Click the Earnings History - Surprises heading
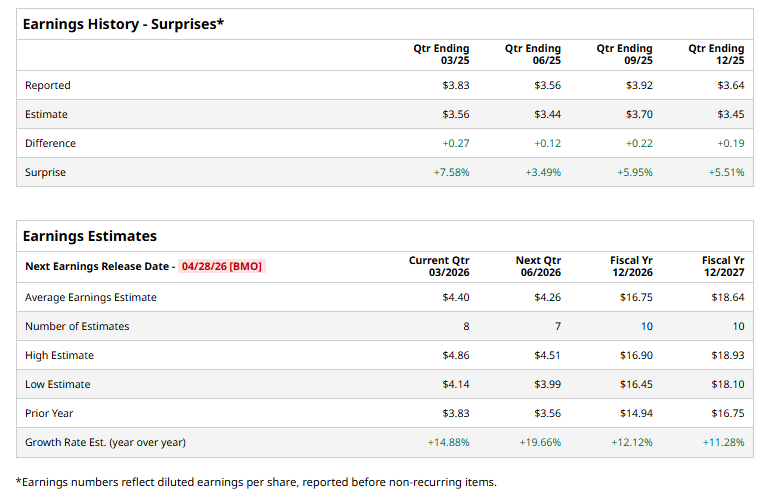Viewport: 762px width, 503px height. tap(123, 24)
